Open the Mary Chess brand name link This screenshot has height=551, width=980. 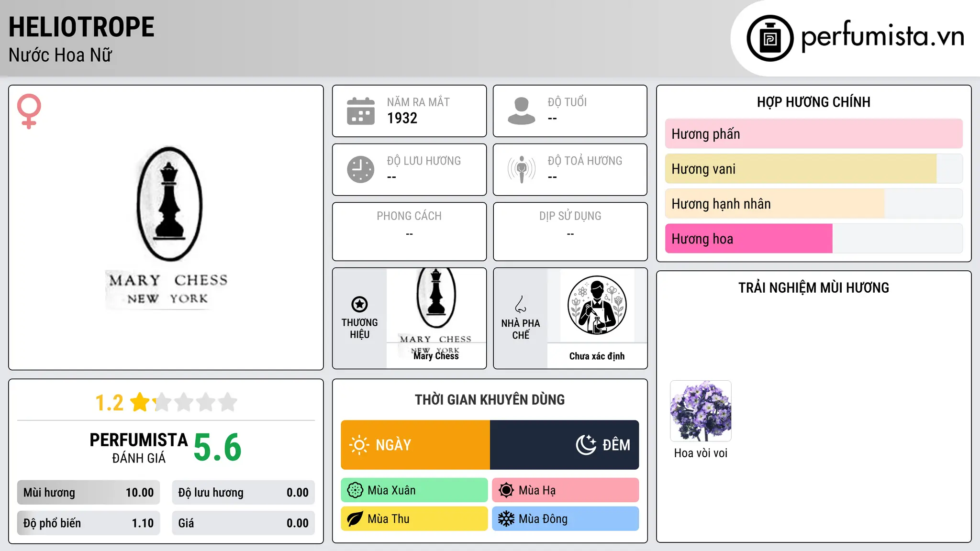[436, 356]
